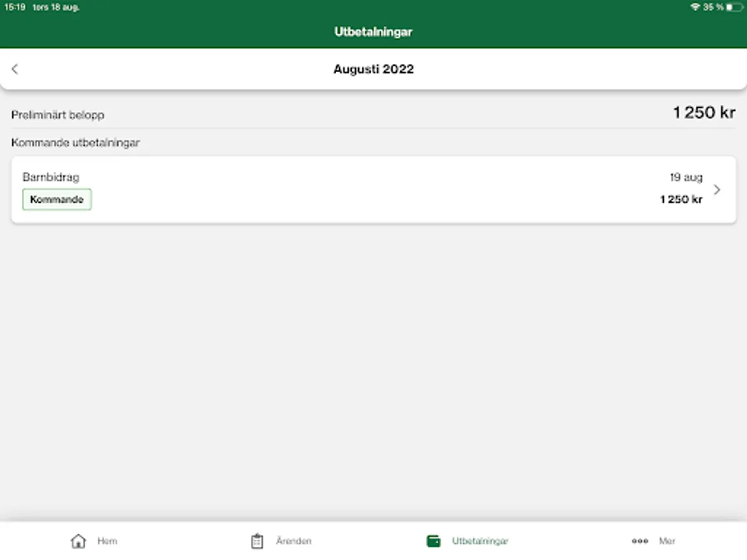
Task: Expand Barnbidrag payment with right chevron
Action: click(x=717, y=190)
